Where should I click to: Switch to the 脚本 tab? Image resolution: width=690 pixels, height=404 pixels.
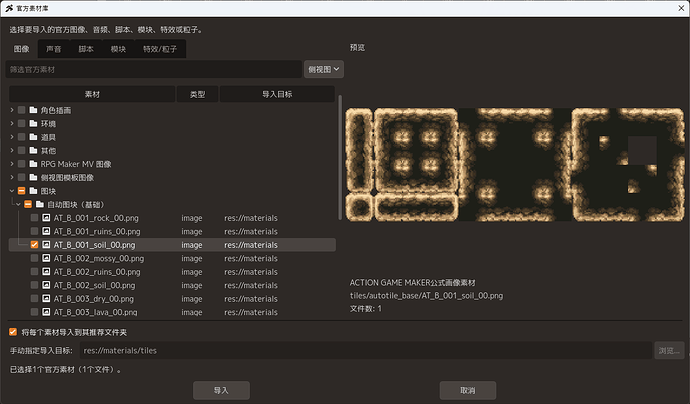point(86,49)
